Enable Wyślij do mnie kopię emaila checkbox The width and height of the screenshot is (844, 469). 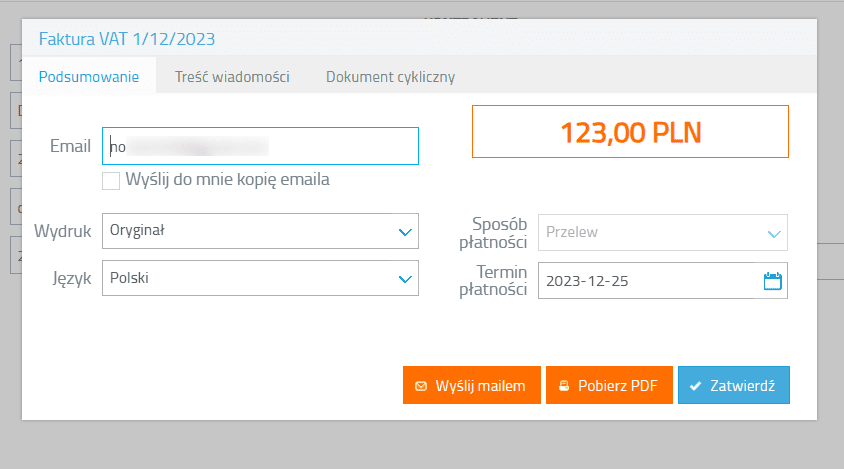[x=111, y=181]
